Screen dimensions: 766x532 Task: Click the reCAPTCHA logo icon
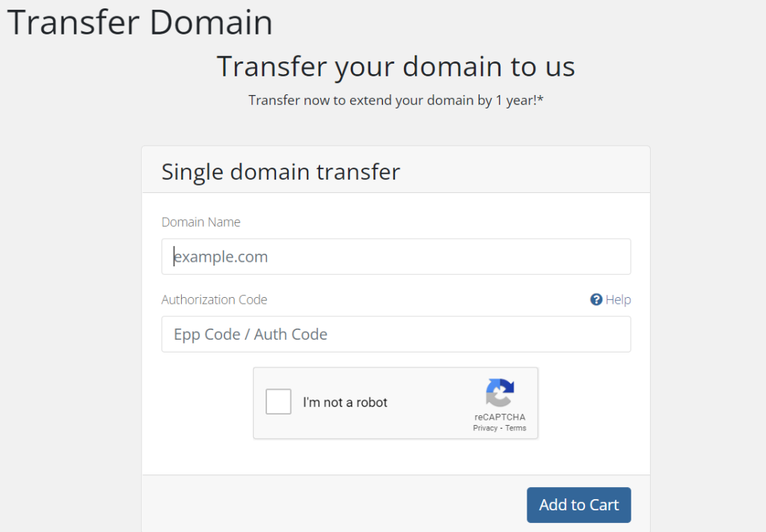[500, 393]
